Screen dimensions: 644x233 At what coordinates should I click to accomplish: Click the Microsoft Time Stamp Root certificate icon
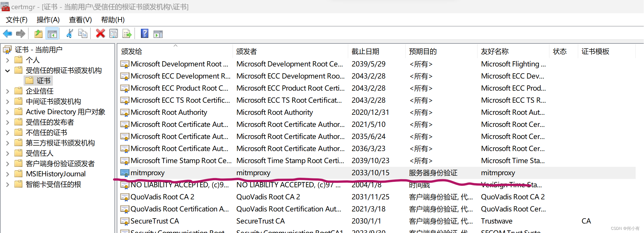[x=124, y=161]
